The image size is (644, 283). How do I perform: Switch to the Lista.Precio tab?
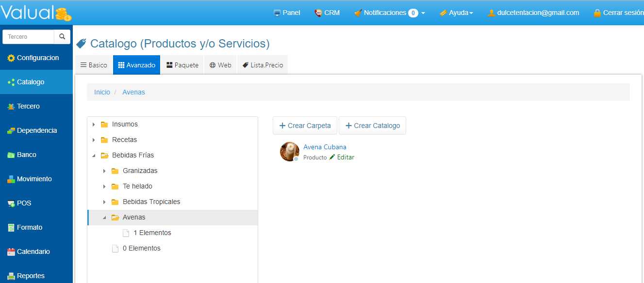coord(263,65)
